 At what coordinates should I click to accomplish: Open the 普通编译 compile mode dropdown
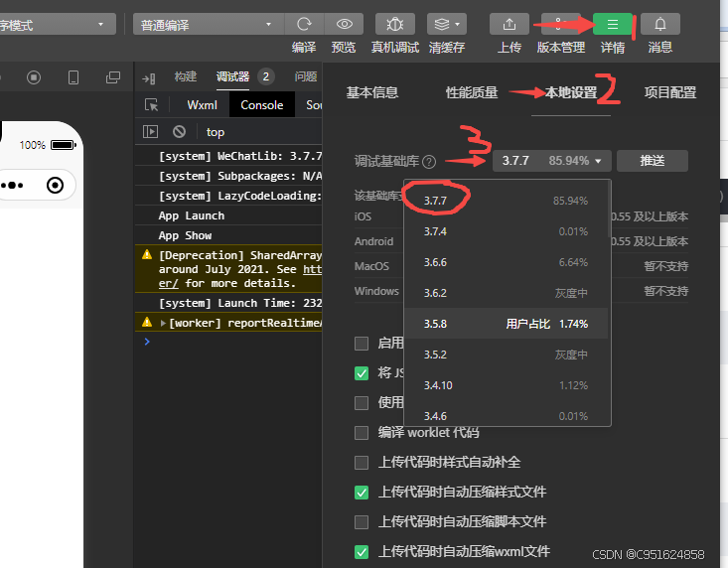point(208,24)
